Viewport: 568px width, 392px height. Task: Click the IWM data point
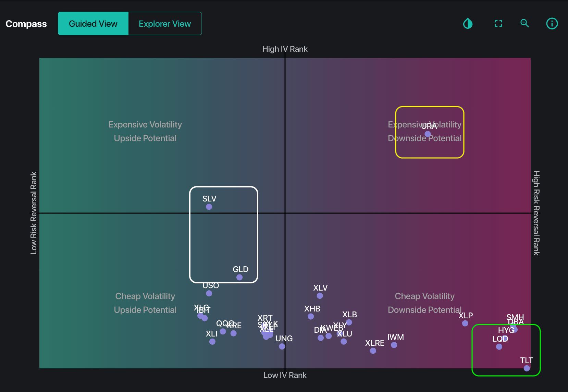point(394,345)
